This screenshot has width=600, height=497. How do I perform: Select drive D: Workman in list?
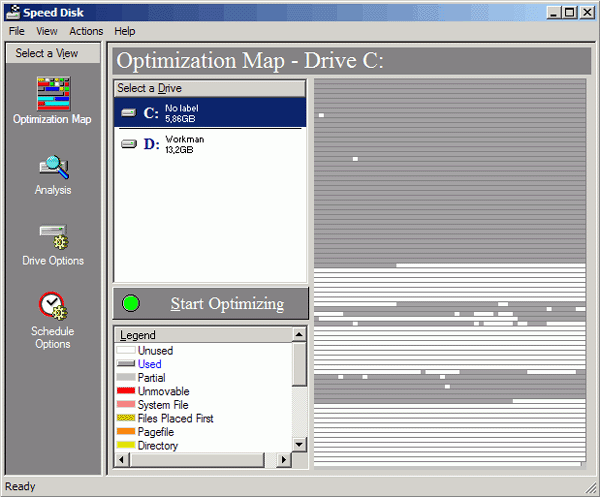[x=184, y=144]
